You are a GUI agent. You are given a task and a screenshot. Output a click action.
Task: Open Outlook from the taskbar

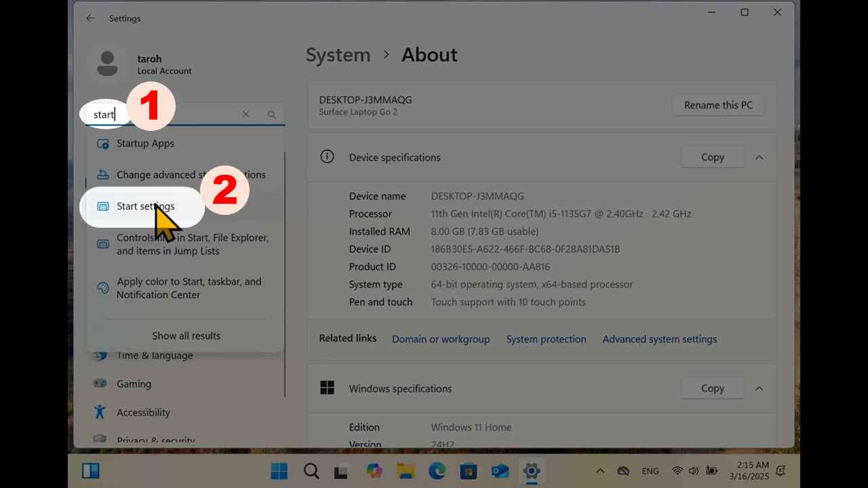pos(500,470)
